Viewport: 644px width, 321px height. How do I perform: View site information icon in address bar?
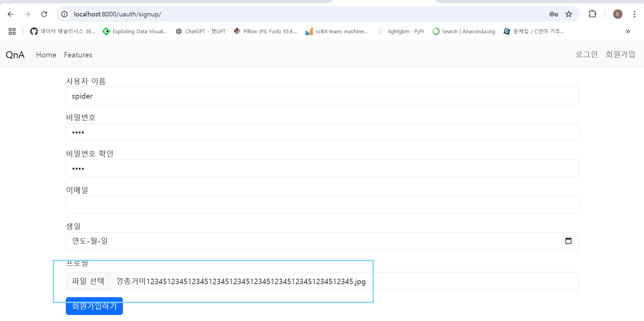pos(64,14)
